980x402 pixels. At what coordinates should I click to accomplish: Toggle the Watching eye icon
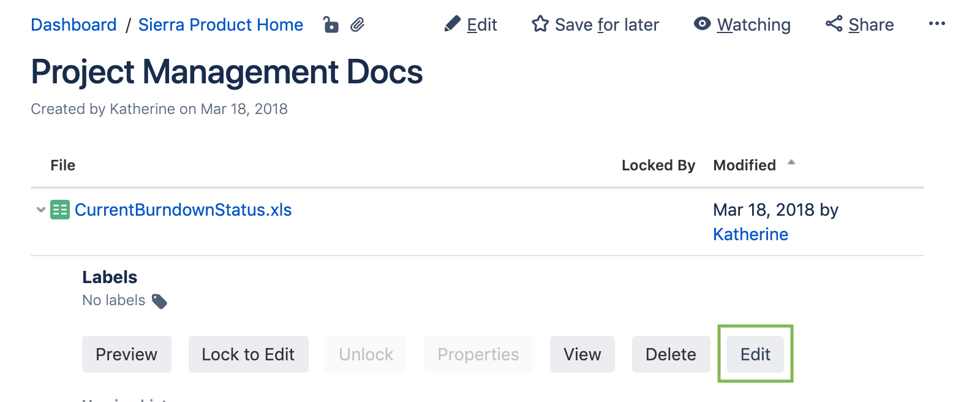pyautogui.click(x=702, y=24)
